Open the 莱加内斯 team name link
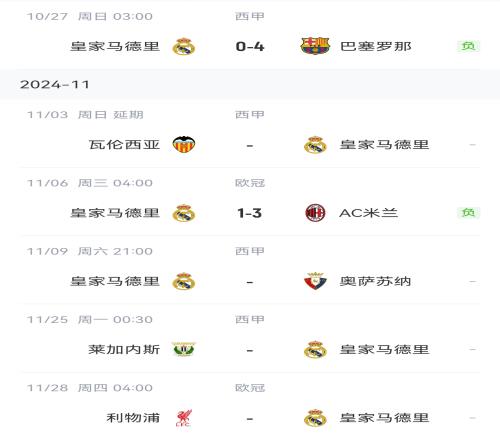This screenshot has height=440, width=500. point(124,350)
